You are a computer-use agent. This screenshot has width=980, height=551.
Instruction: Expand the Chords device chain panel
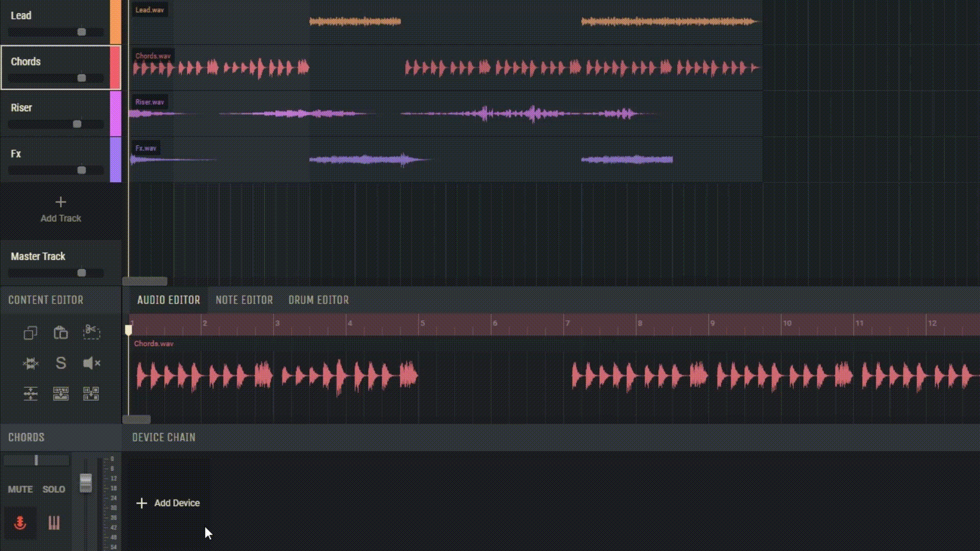163,437
